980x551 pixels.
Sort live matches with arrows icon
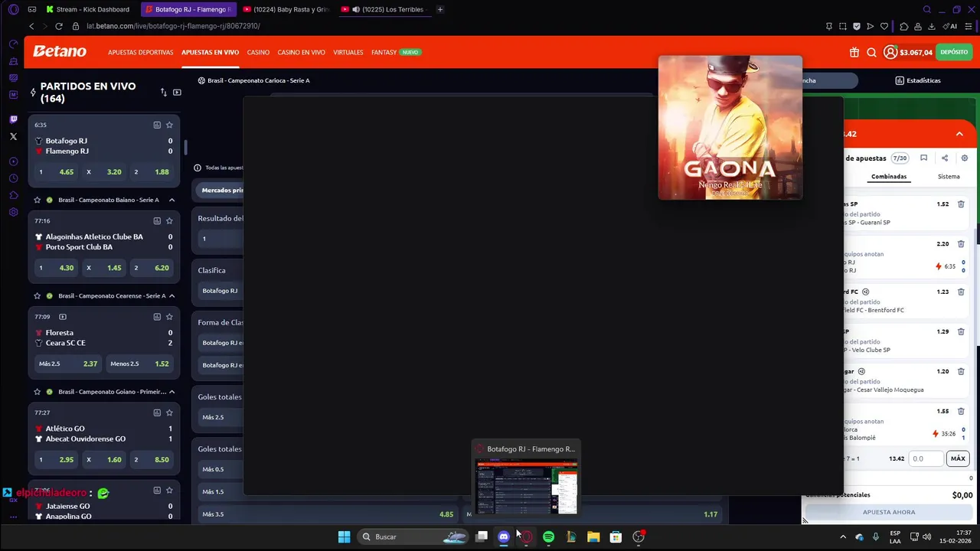tap(163, 93)
